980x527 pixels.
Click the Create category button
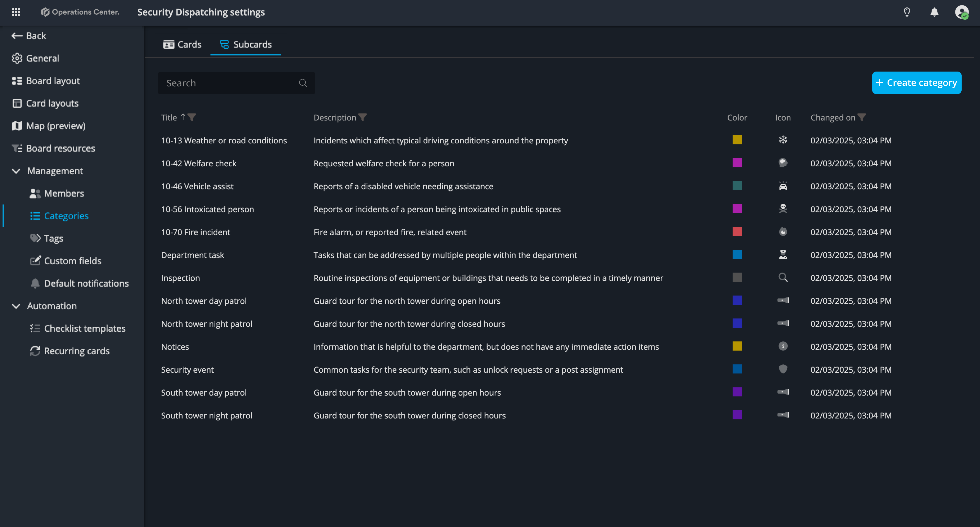click(x=916, y=83)
